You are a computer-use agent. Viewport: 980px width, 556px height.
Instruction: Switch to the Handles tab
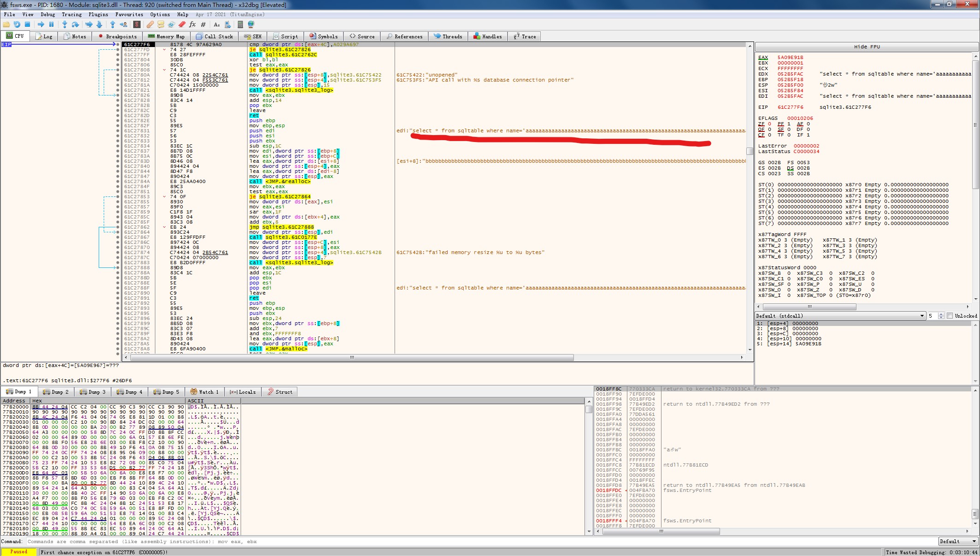(488, 36)
